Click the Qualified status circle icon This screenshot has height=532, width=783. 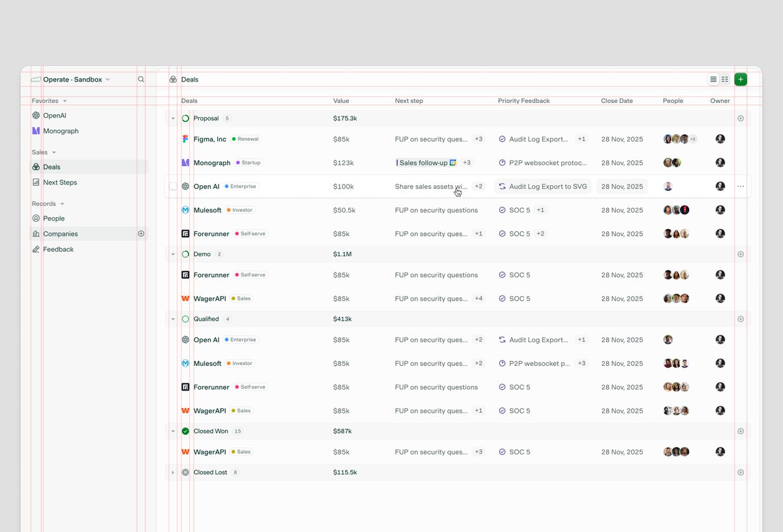pyautogui.click(x=185, y=319)
